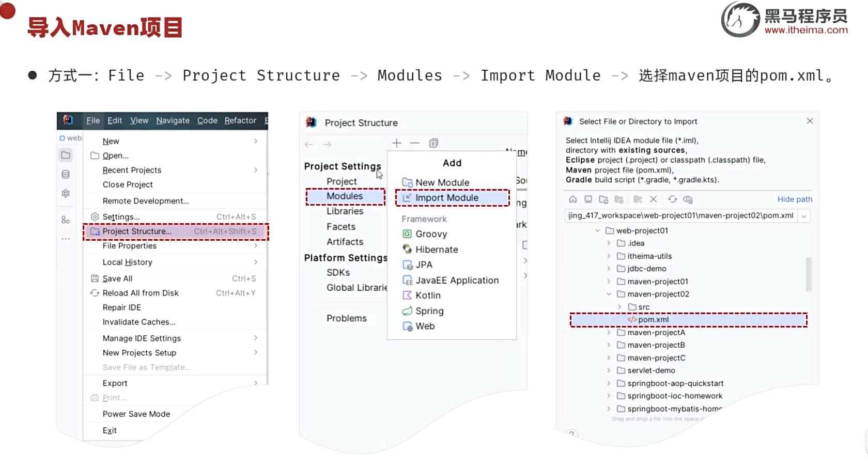Click the Copy module icon in Project Structure
The width and height of the screenshot is (868, 468).
433,143
